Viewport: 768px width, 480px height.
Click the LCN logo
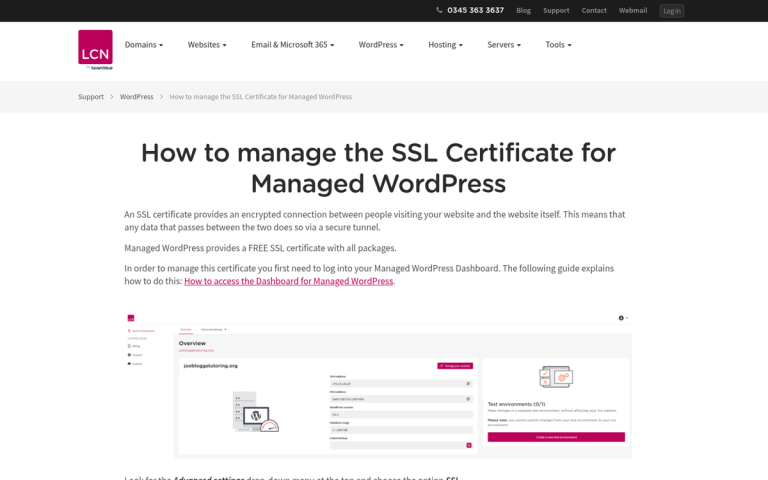(96, 50)
